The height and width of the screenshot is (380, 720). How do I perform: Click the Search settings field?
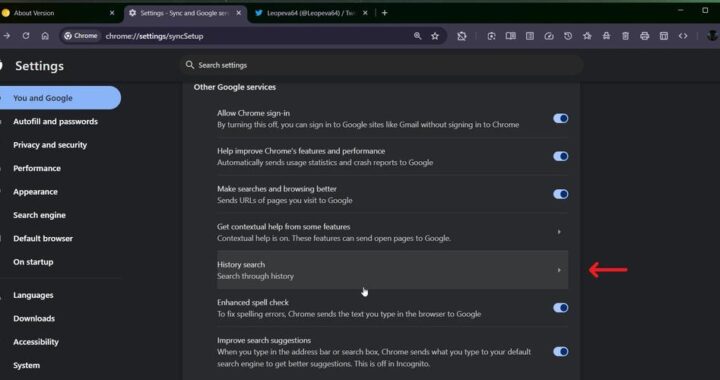tap(382, 65)
